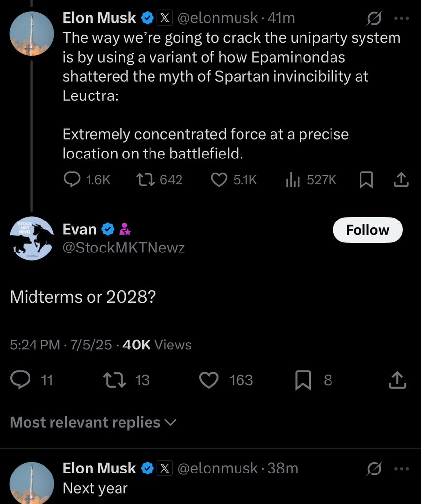Open replies on Elon Musk's top post
The height and width of the screenshot is (504, 421).
[72, 179]
